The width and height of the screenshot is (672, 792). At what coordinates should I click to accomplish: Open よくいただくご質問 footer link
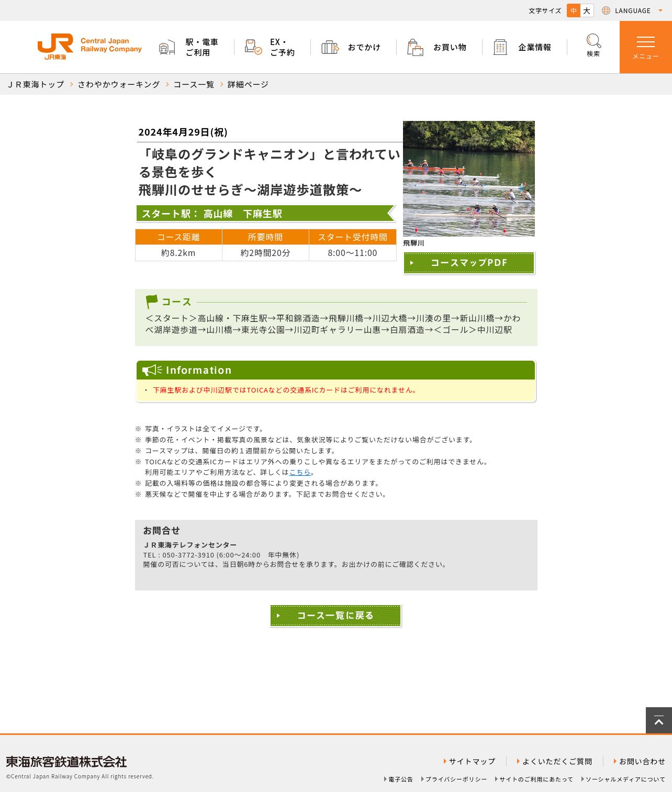tap(554, 761)
